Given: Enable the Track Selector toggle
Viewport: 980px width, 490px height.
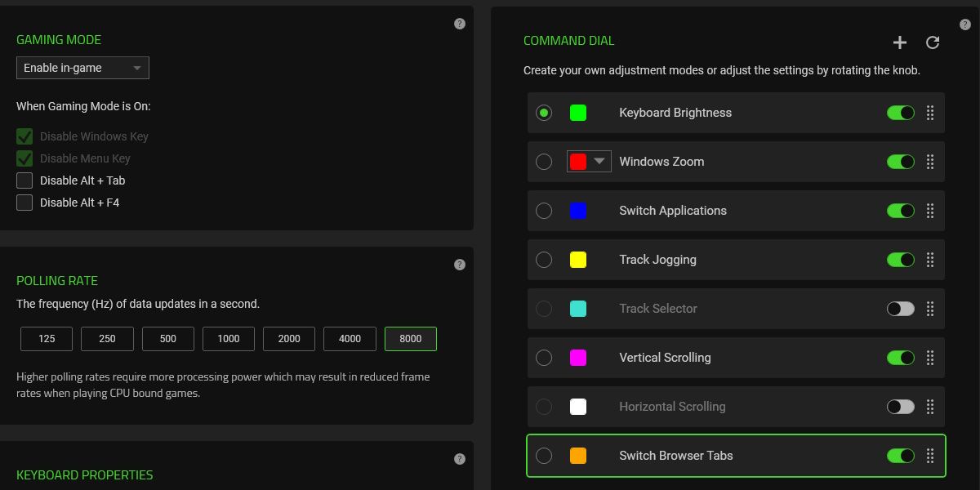Looking at the screenshot, I should pyautogui.click(x=900, y=309).
